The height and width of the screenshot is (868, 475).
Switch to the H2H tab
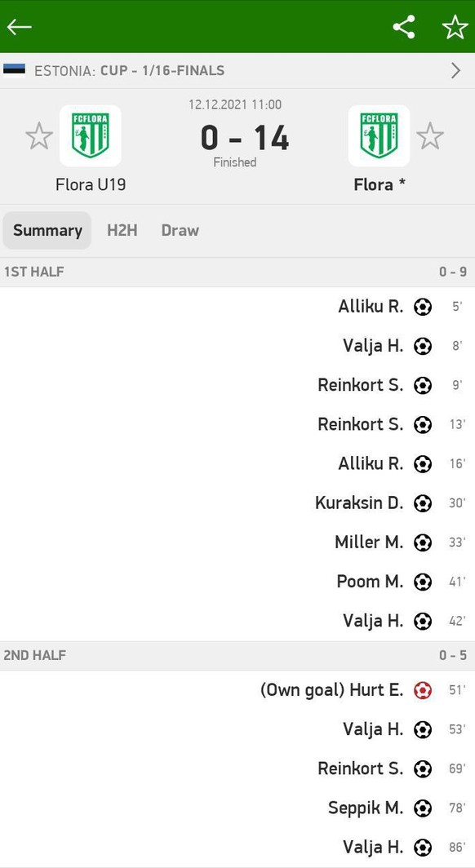coord(122,230)
